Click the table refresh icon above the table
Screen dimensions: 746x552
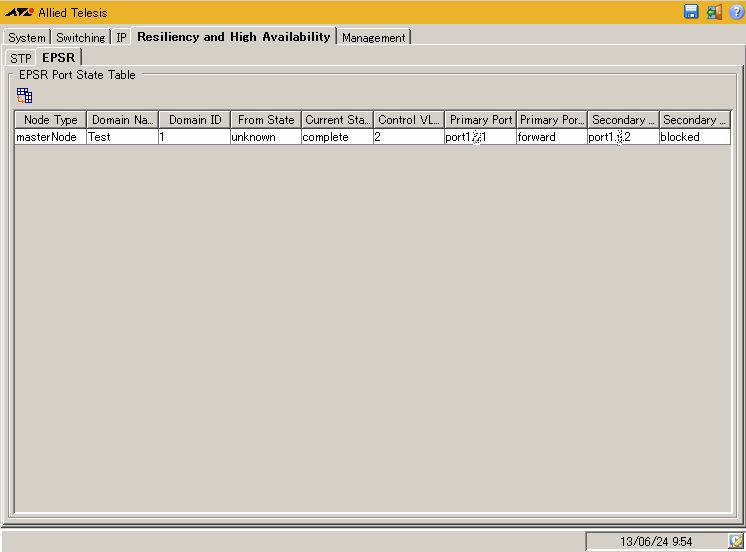tap(25, 96)
